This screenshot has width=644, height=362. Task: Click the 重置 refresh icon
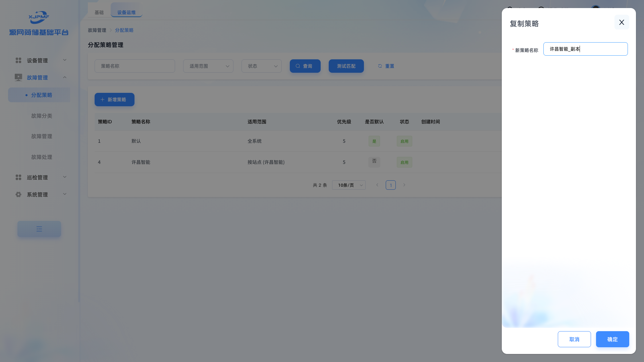click(380, 66)
